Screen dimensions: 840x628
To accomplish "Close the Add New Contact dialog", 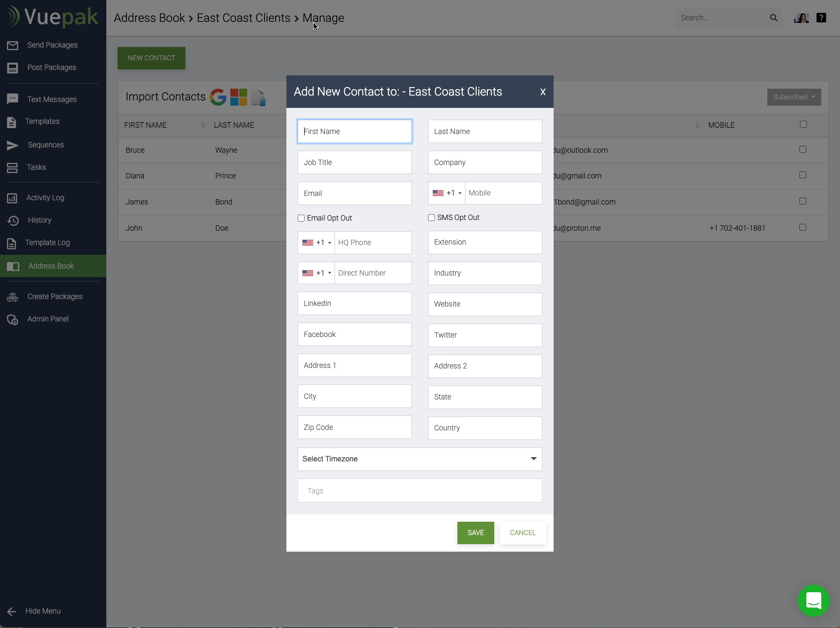I will coord(543,92).
